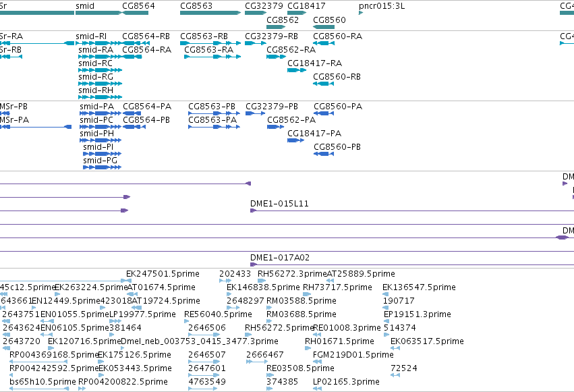Screen dimensions: 574x392
Task: Click the RE56040.5prime EST label
Action: tap(218, 314)
